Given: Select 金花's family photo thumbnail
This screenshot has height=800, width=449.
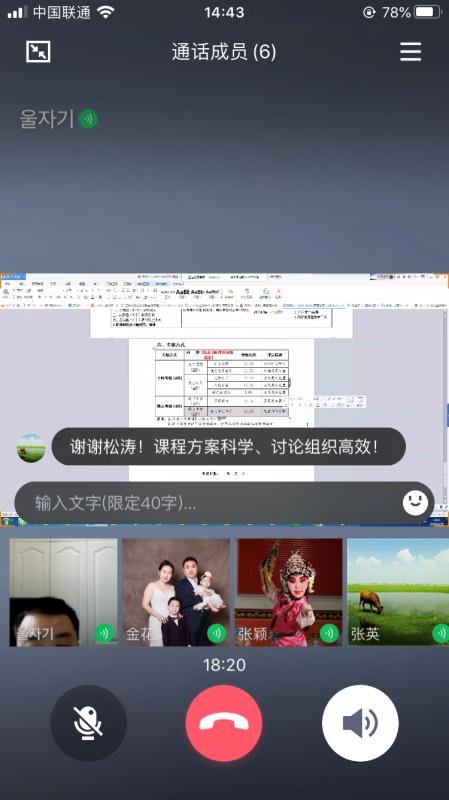Looking at the screenshot, I should pyautogui.click(x=176, y=592).
